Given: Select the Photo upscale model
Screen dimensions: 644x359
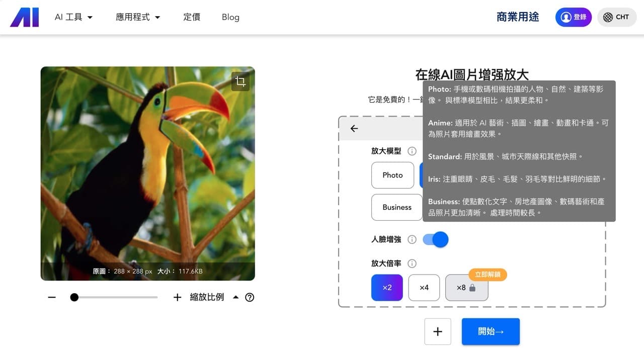Looking at the screenshot, I should point(392,175).
